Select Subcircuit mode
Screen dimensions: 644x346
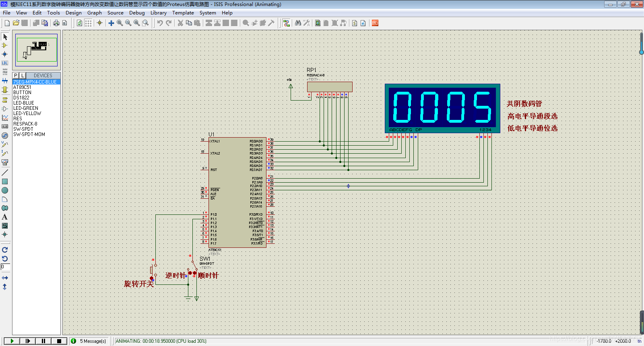pos(5,90)
